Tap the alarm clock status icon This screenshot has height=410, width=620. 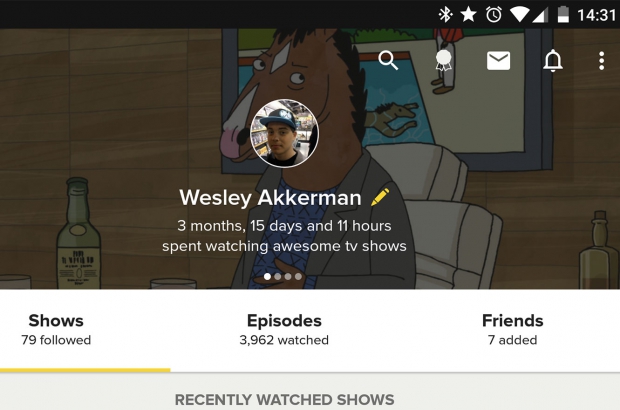point(493,15)
